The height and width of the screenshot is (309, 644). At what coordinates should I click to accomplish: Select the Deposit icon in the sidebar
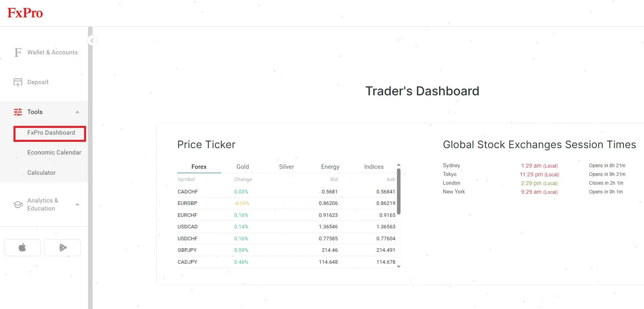point(18,82)
